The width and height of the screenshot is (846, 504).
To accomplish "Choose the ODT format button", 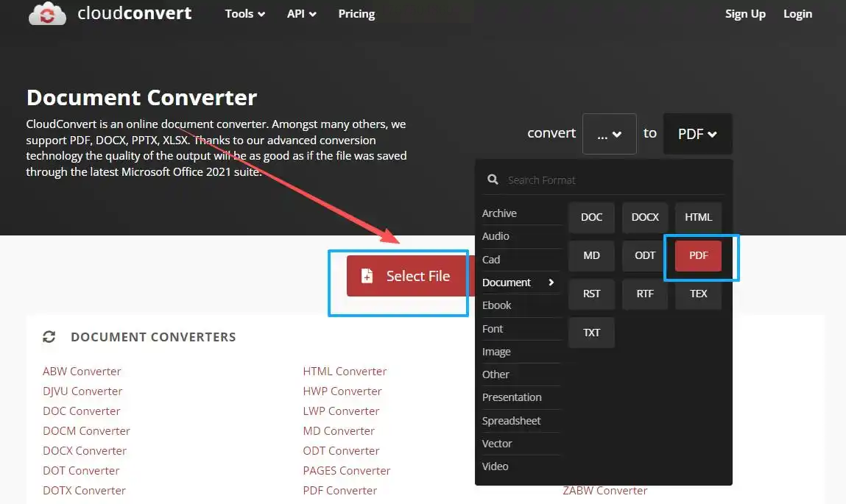I will tap(645, 255).
